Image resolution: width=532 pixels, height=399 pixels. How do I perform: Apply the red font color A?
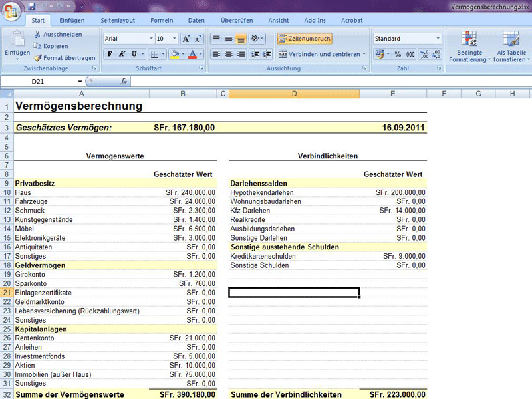[192, 54]
